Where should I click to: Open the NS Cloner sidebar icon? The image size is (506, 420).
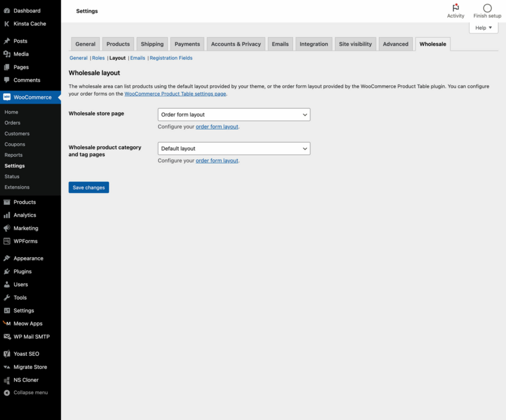7,379
